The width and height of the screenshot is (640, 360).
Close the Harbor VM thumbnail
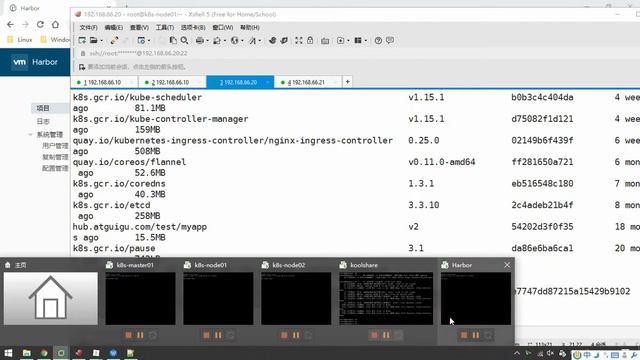507,265
